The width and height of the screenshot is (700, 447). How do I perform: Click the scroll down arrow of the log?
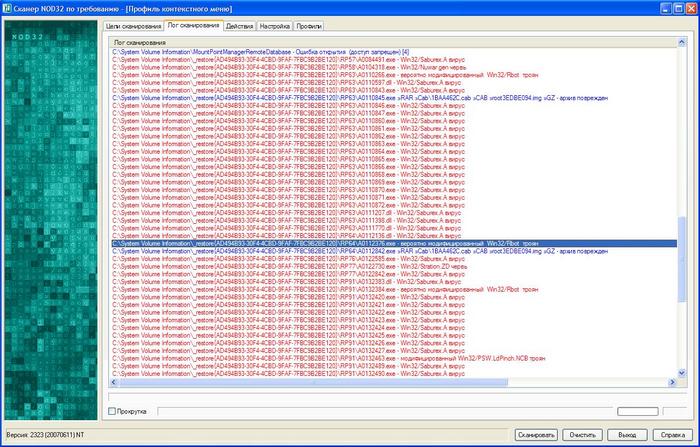[x=682, y=373]
